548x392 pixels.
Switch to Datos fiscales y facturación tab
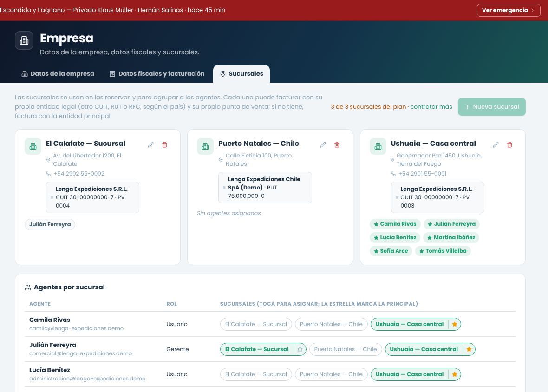tap(157, 74)
